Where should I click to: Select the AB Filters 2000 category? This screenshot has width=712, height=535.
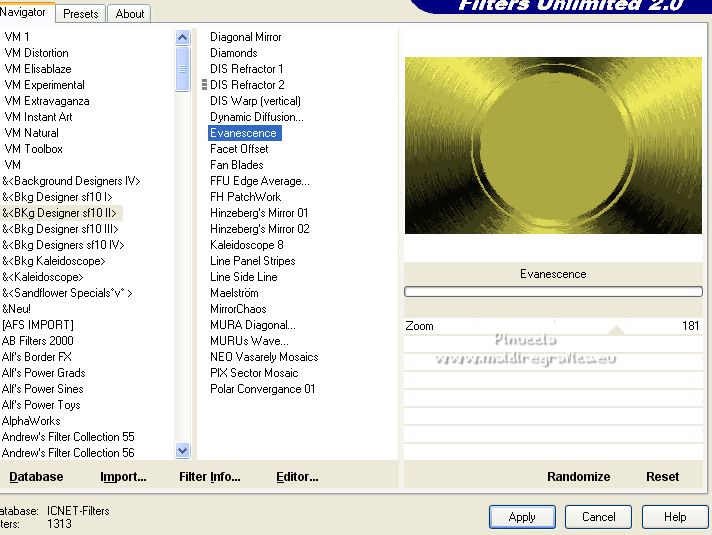click(38, 341)
